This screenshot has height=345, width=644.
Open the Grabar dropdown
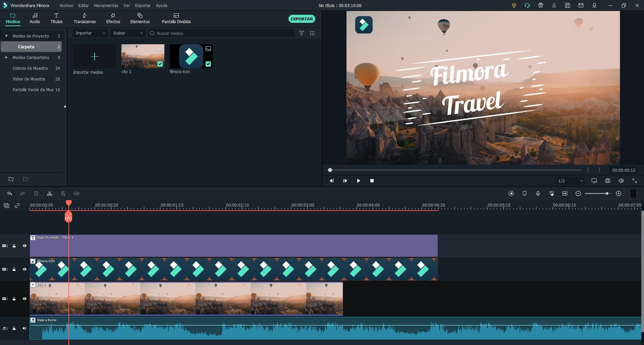[128, 33]
